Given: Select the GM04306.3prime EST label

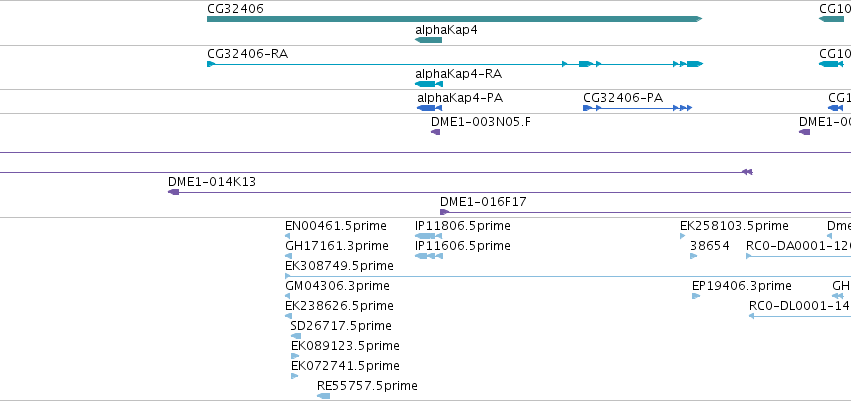Looking at the screenshot, I should pyautogui.click(x=337, y=286).
